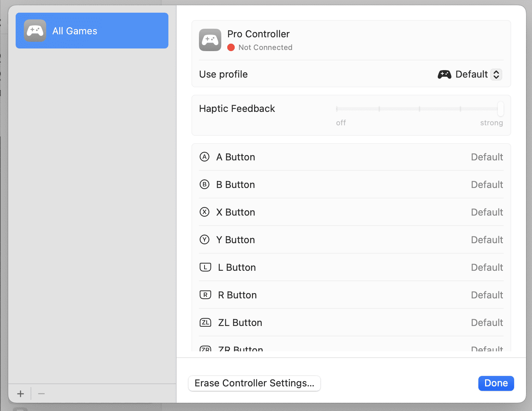
Task: Click the B Button circle icon
Action: click(x=205, y=185)
